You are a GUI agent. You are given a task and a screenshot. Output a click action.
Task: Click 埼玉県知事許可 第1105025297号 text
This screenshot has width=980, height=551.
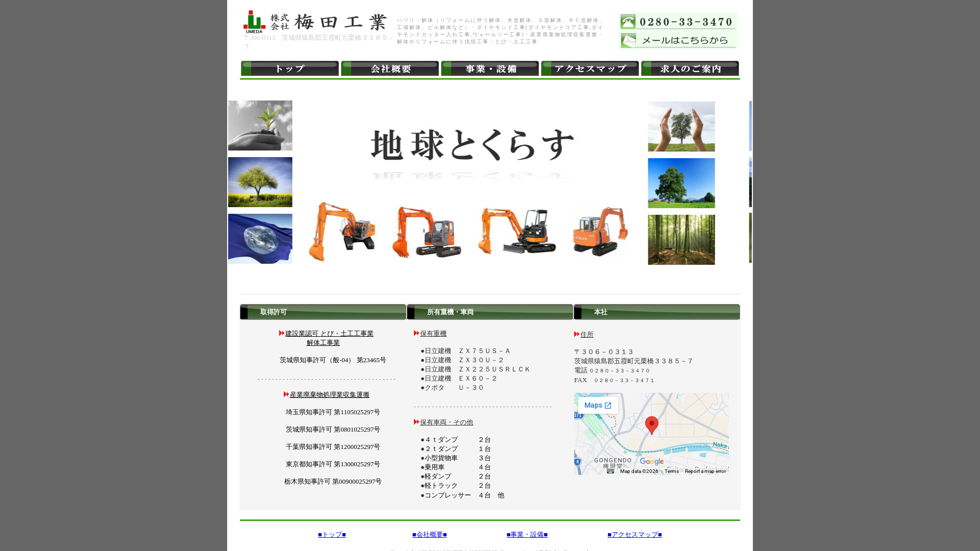333,412
